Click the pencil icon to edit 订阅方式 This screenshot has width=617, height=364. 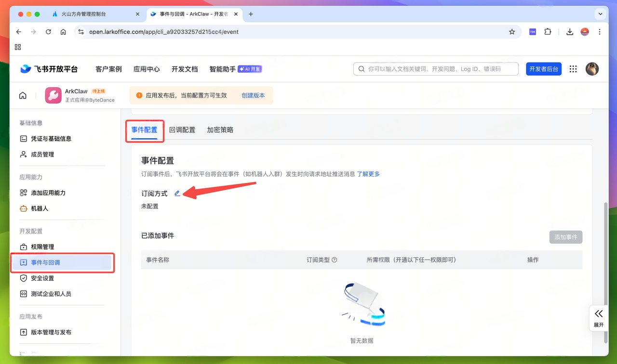177,193
